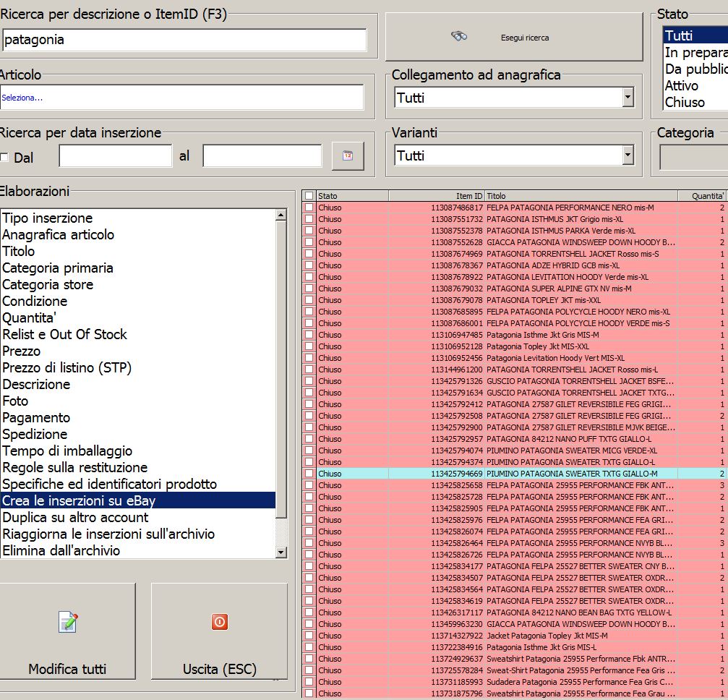Sort by the Item ID column header
The image size is (728, 700).
tap(436, 196)
